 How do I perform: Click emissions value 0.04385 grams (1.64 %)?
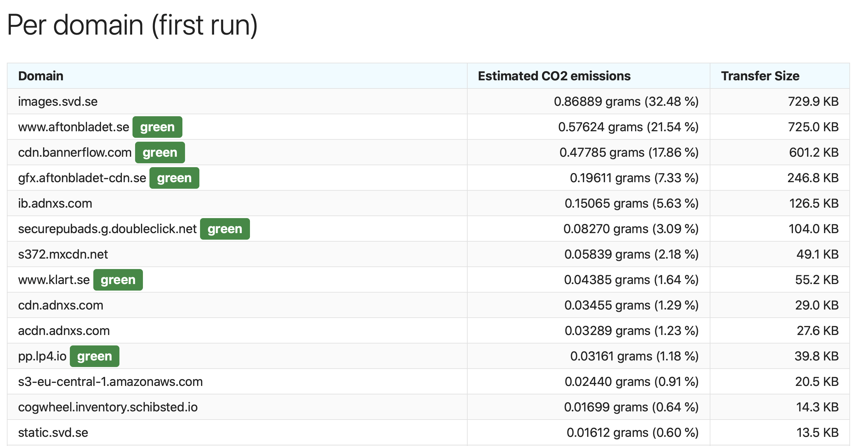click(x=631, y=280)
